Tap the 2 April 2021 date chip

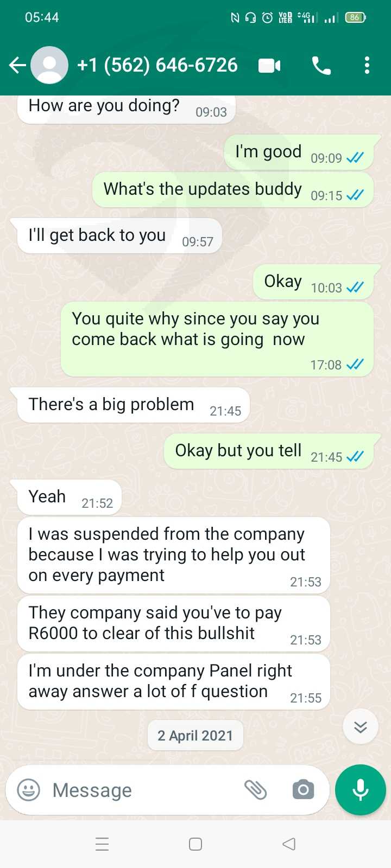(x=195, y=736)
